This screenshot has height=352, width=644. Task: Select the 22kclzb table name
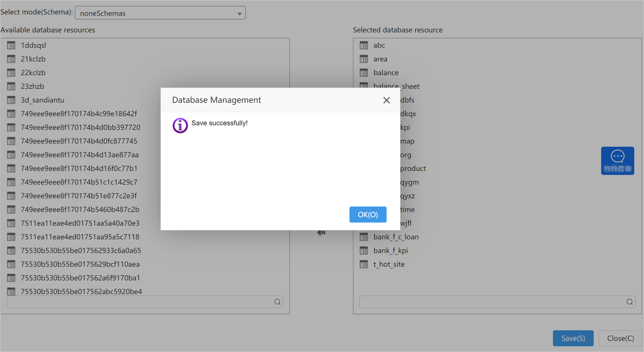tap(33, 73)
